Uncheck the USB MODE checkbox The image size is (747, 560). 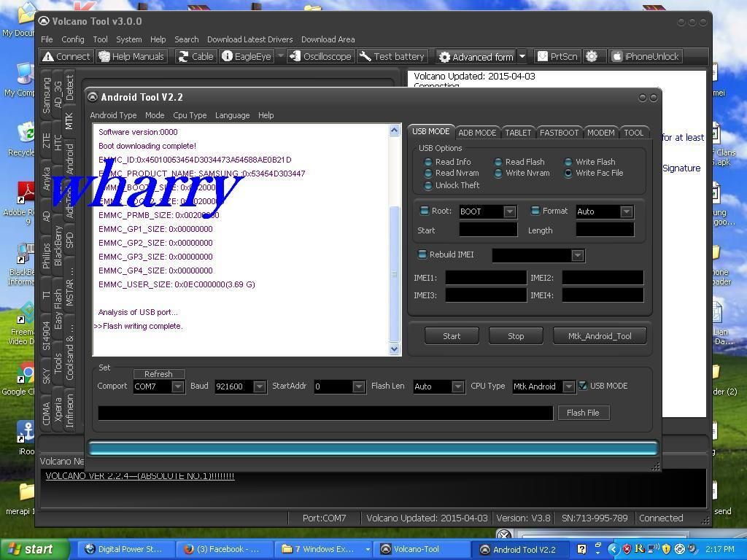coord(583,386)
